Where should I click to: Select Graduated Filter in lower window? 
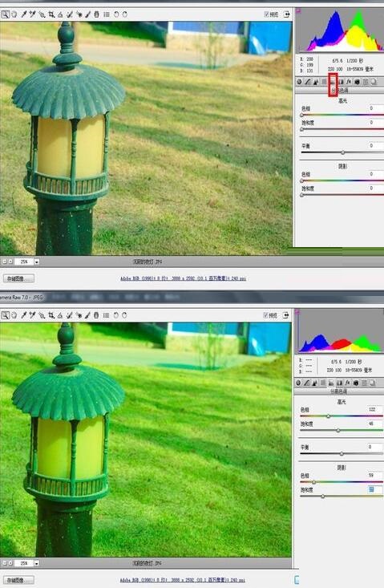point(96,315)
